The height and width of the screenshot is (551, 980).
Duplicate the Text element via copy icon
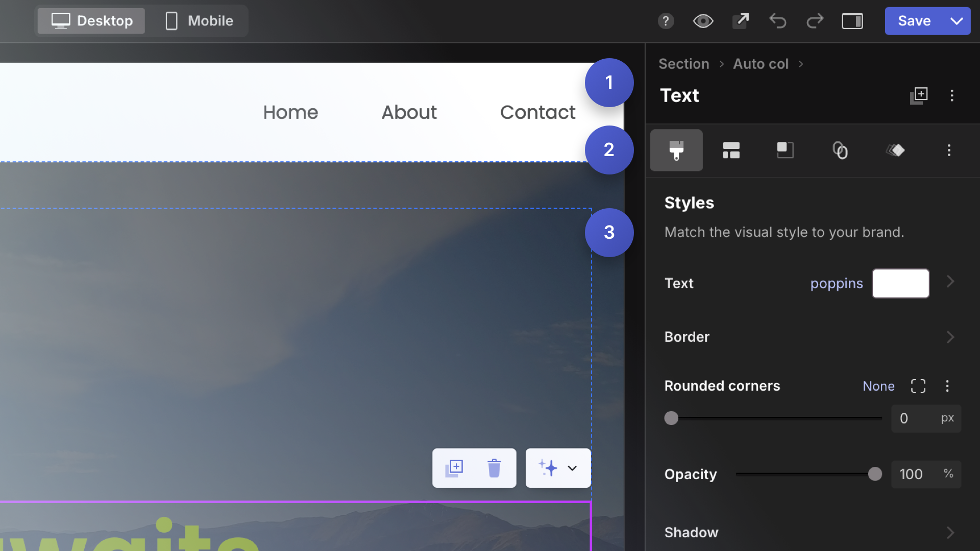(x=919, y=95)
